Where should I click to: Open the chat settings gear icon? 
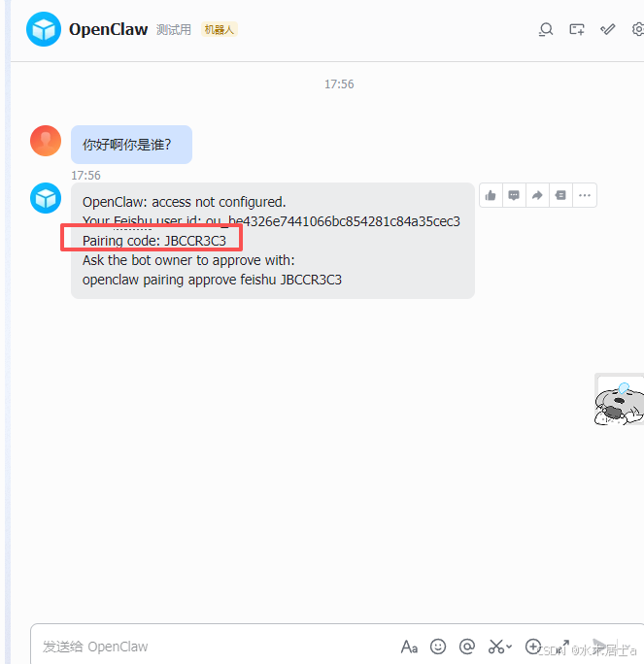click(637, 29)
